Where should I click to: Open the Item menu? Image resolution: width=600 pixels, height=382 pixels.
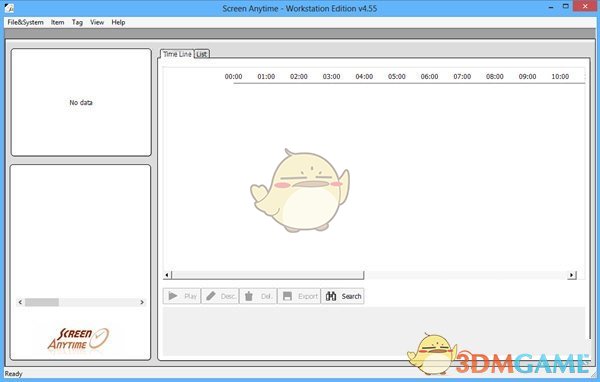click(57, 22)
